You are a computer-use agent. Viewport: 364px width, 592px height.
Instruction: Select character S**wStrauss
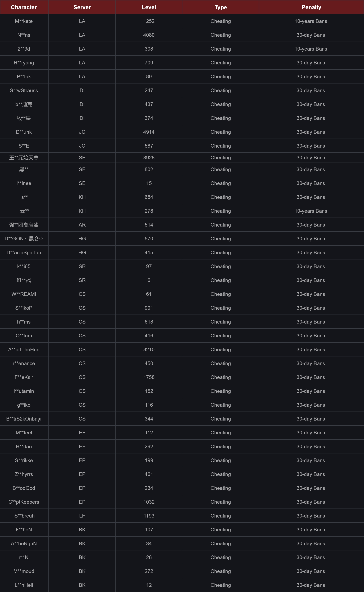[x=24, y=90]
